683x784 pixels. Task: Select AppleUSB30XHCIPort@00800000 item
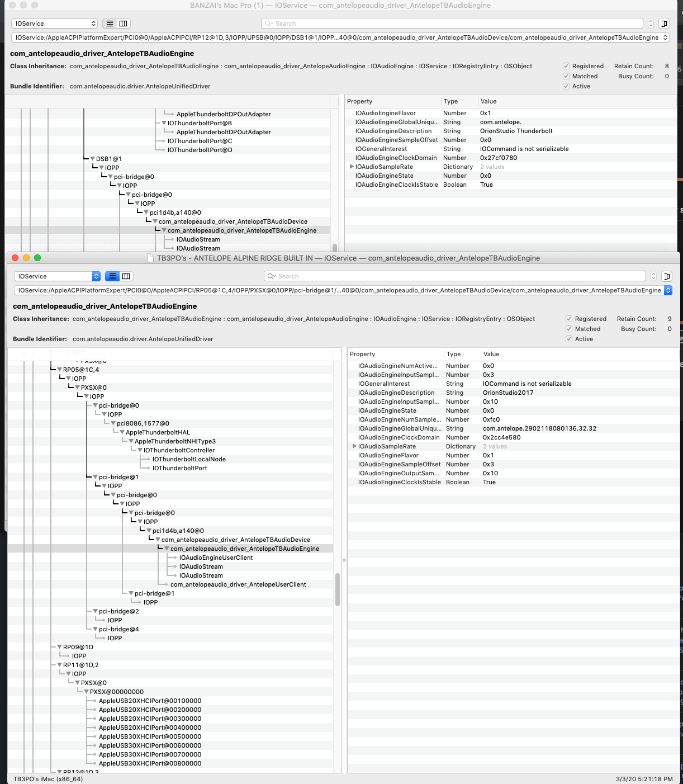(x=150, y=763)
